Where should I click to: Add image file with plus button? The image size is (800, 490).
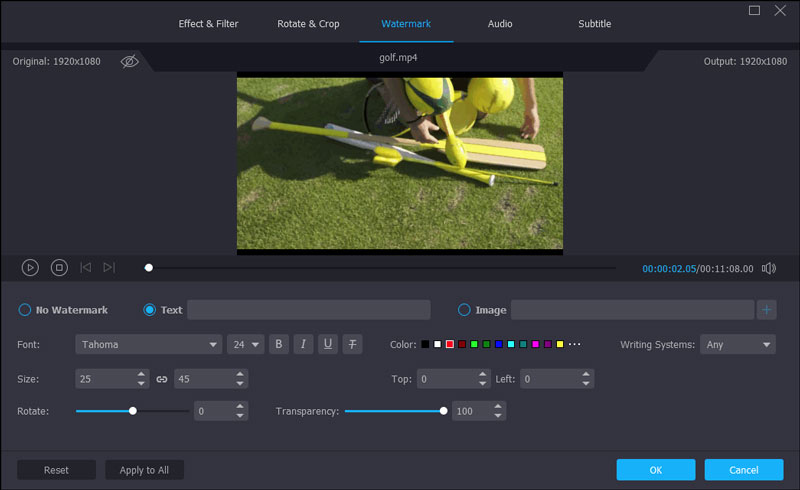[x=767, y=310]
